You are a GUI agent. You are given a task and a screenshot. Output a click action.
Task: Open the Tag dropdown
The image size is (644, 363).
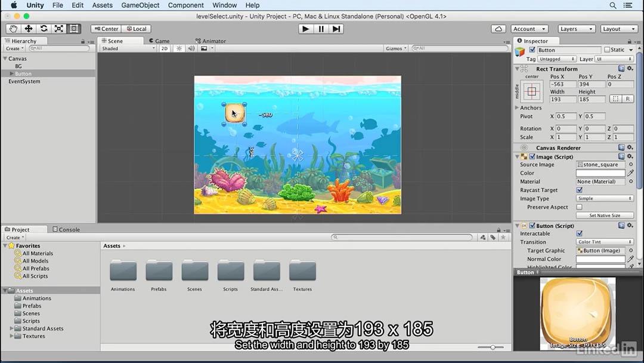[556, 59]
